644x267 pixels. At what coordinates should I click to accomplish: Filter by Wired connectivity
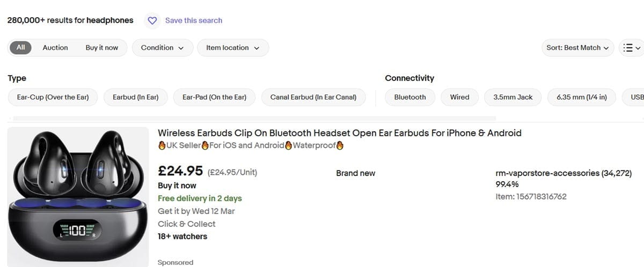click(459, 97)
